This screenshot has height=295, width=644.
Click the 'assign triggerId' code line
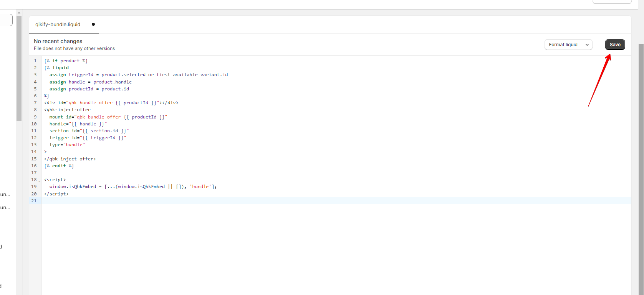(x=139, y=75)
